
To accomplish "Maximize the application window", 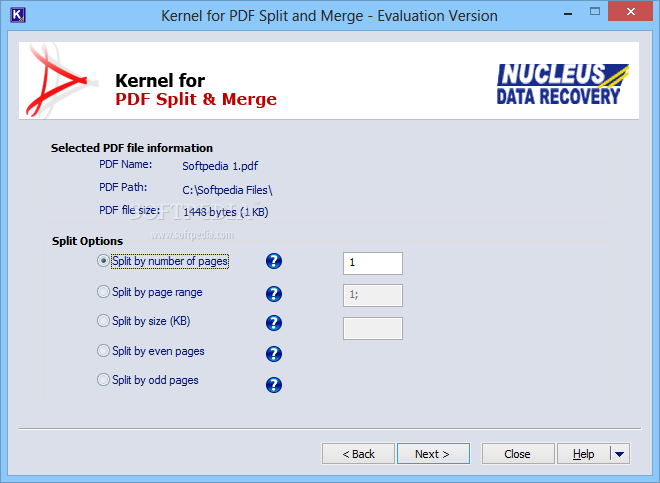I will click(x=595, y=12).
